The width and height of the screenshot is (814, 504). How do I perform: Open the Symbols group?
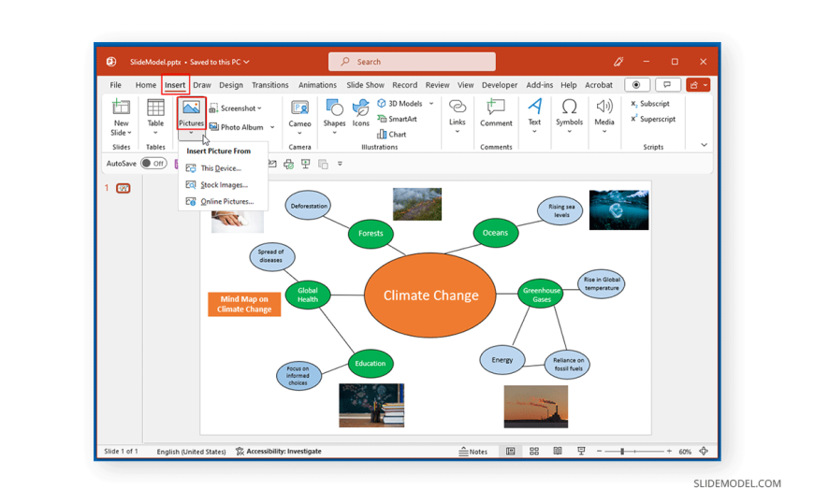point(569,107)
